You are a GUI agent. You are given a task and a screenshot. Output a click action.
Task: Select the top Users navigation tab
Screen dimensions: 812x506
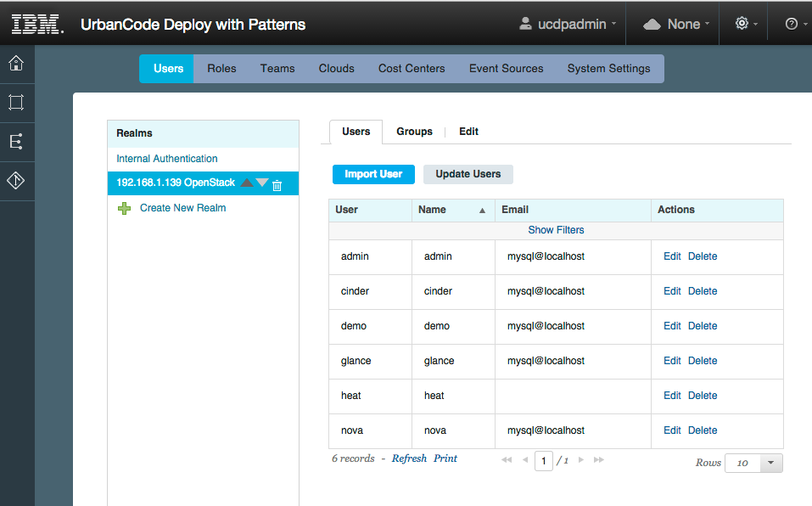[x=167, y=69]
